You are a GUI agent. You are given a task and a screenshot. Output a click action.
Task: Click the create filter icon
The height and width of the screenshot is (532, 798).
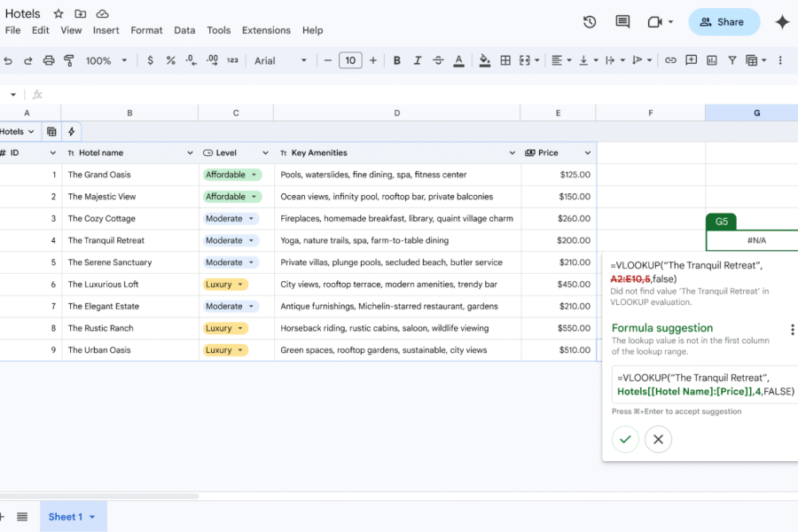(731, 60)
